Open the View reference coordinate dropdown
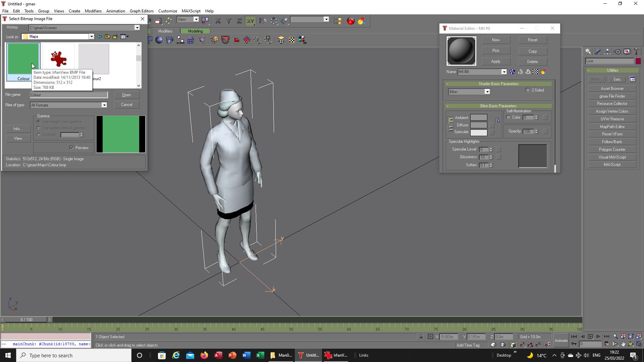This screenshot has width=644, height=362. click(196, 19)
